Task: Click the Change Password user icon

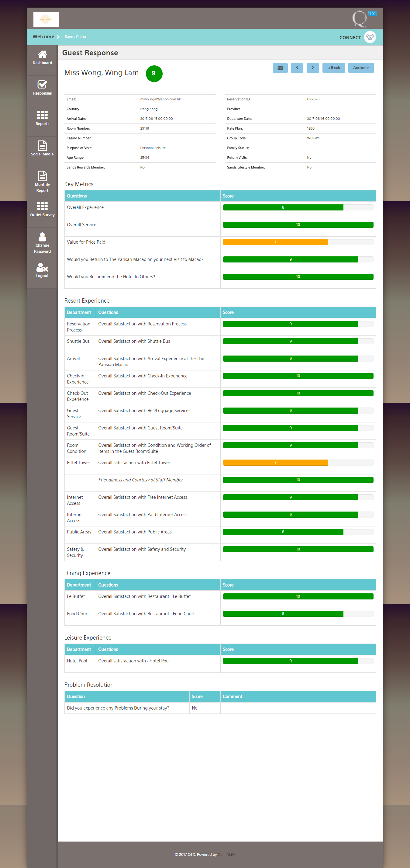Action: (42, 237)
